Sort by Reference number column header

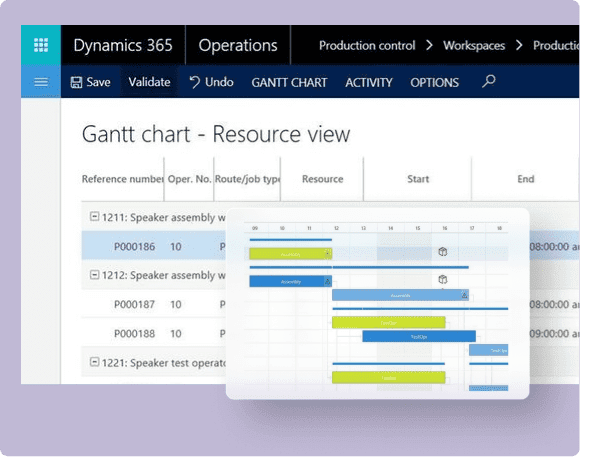click(x=123, y=179)
